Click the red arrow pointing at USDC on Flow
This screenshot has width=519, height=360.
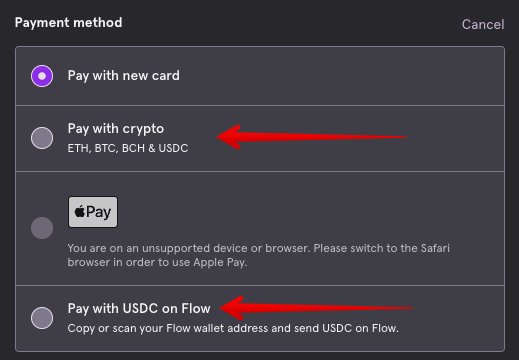click(316, 308)
